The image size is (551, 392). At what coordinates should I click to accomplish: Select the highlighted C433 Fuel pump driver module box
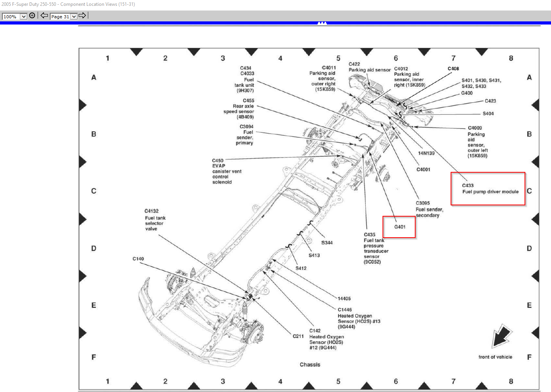[x=488, y=188]
